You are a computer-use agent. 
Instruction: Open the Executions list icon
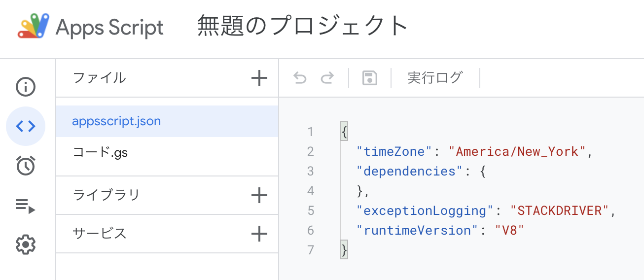tap(26, 205)
